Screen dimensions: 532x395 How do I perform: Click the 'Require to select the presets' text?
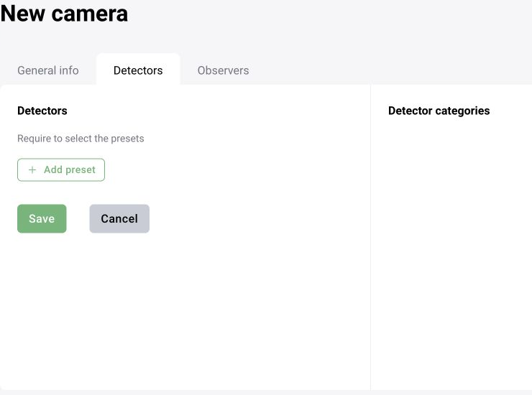pyautogui.click(x=81, y=139)
